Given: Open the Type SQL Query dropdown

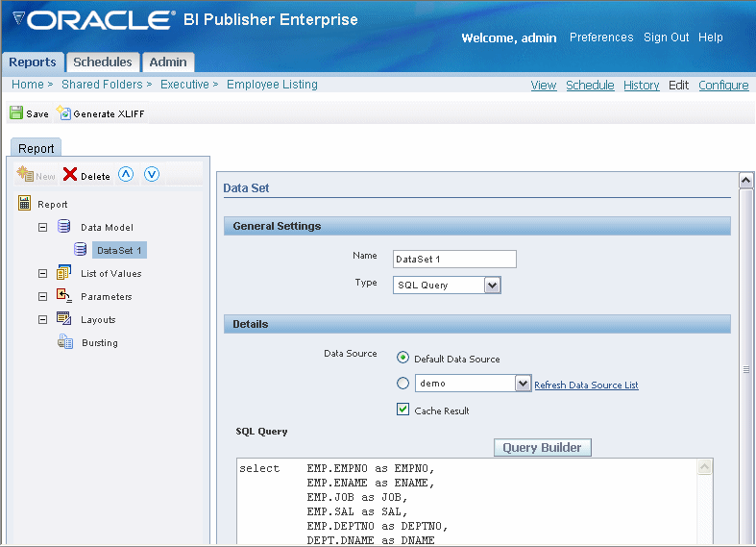Looking at the screenshot, I should (x=492, y=286).
